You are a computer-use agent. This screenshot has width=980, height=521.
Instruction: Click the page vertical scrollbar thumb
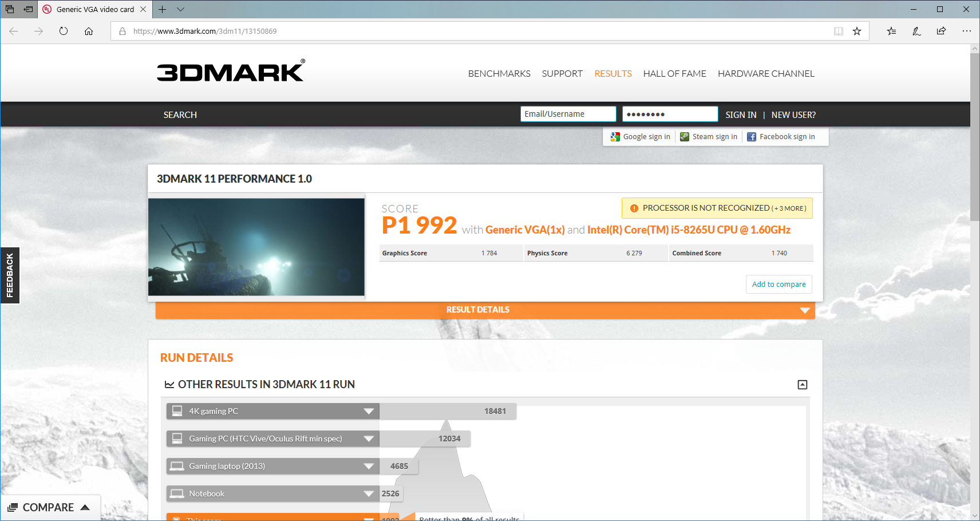click(x=975, y=136)
